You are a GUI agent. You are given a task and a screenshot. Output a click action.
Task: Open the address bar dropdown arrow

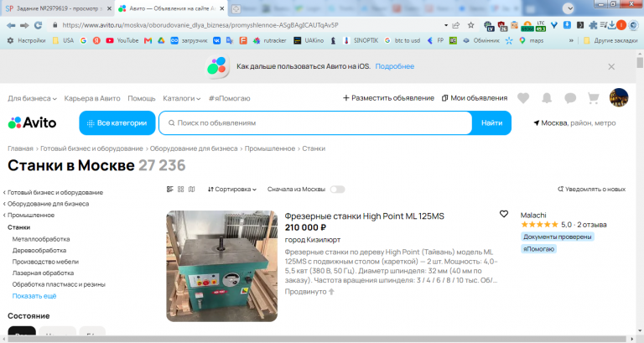tap(446, 25)
